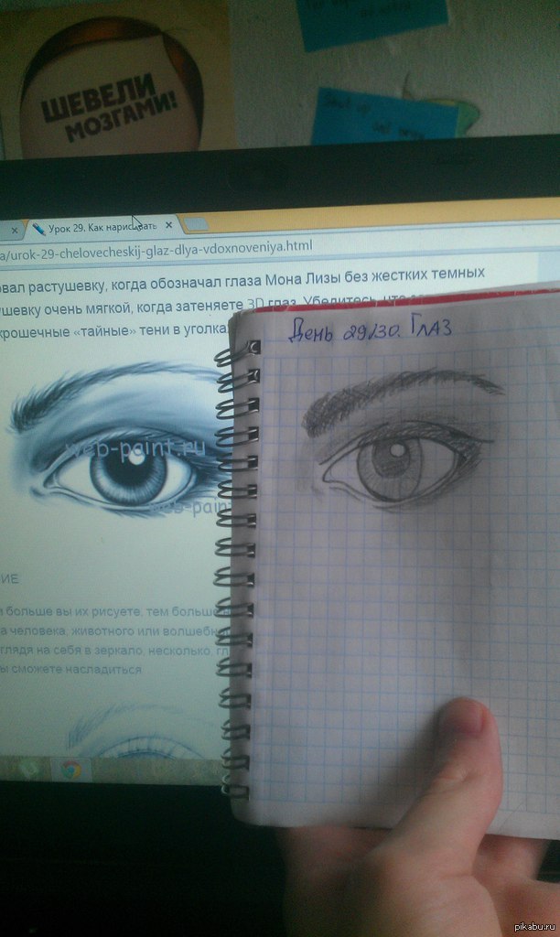Screen dimensions: 560x937
Task: Click the pencil favicon on the Урок 29 tab
Action: point(38,226)
